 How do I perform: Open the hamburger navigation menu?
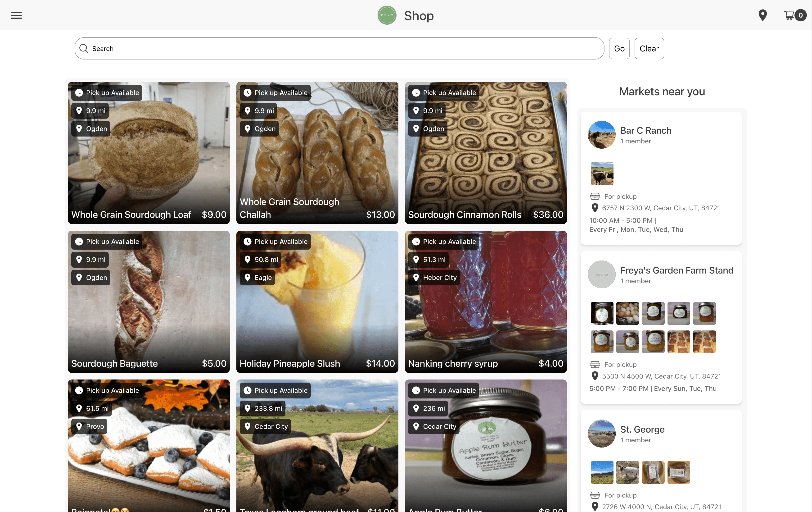coord(16,15)
